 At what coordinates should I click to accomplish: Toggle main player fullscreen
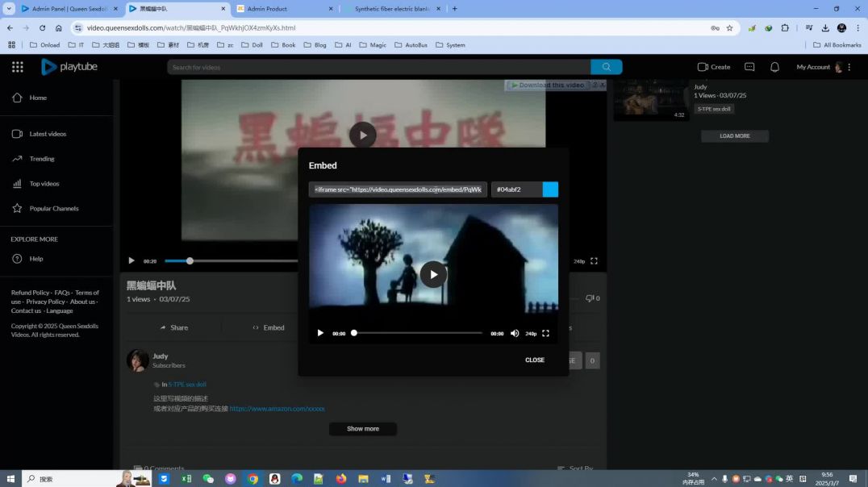point(594,260)
